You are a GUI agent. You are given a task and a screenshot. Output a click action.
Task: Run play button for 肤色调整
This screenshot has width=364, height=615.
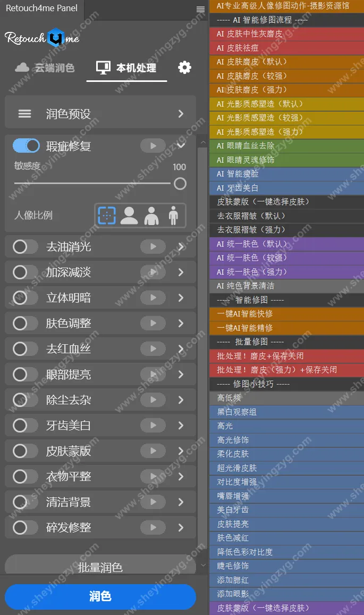(x=153, y=323)
